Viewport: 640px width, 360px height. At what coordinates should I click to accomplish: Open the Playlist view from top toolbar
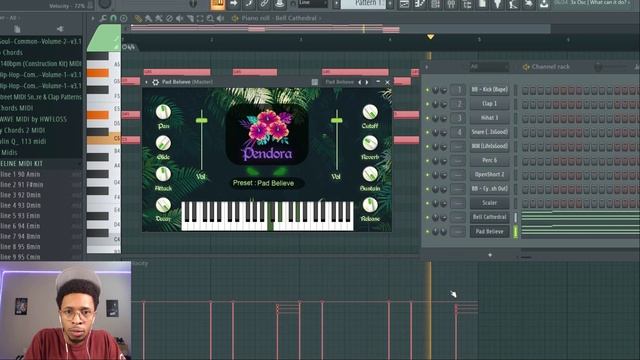(x=404, y=4)
